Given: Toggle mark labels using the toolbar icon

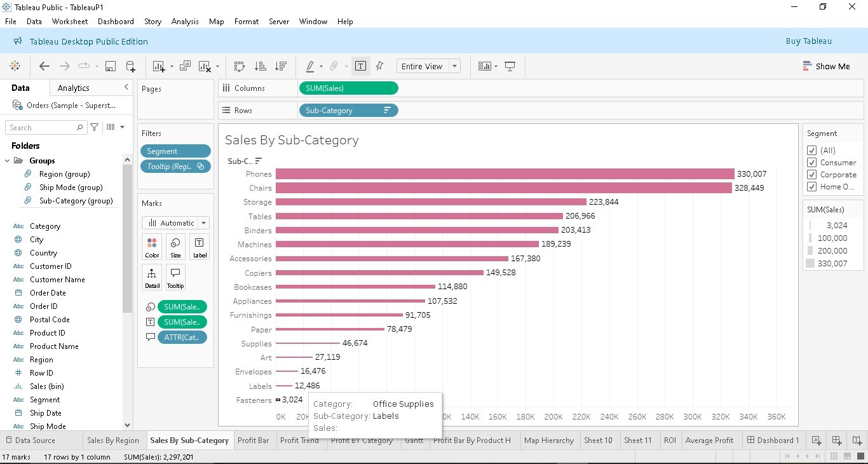Looking at the screenshot, I should [361, 66].
